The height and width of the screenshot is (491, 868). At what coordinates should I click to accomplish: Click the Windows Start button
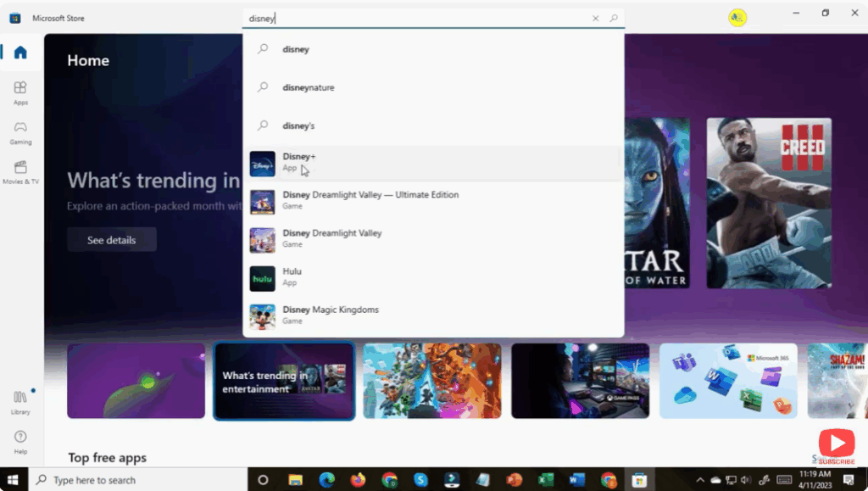(x=13, y=480)
